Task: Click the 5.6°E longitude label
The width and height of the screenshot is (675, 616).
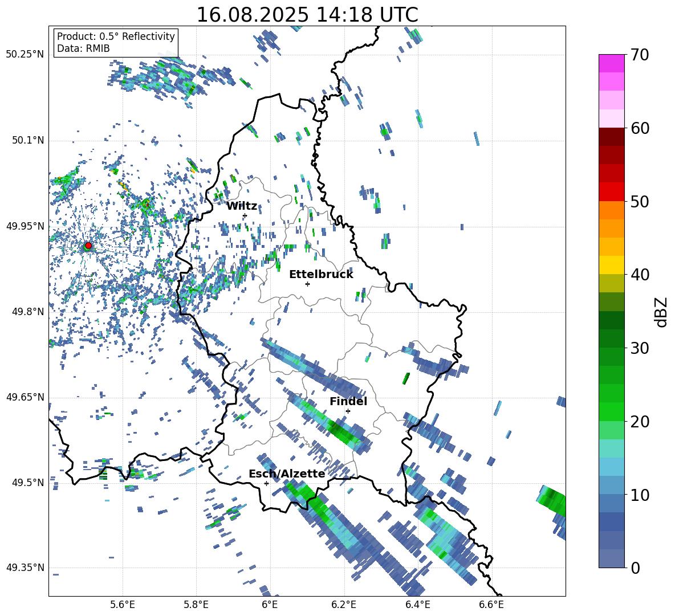Action: (123, 605)
